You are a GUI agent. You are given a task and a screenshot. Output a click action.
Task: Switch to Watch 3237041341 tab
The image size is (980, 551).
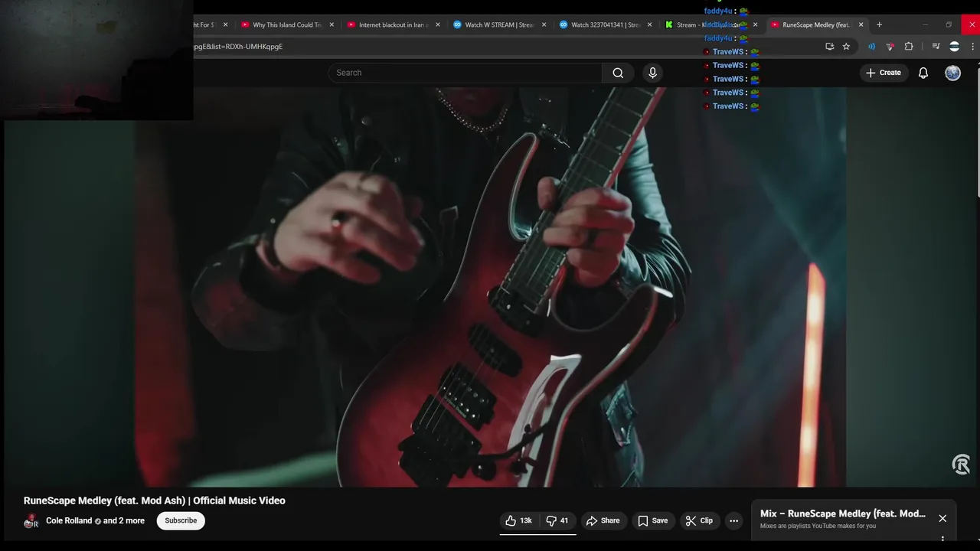[606, 24]
